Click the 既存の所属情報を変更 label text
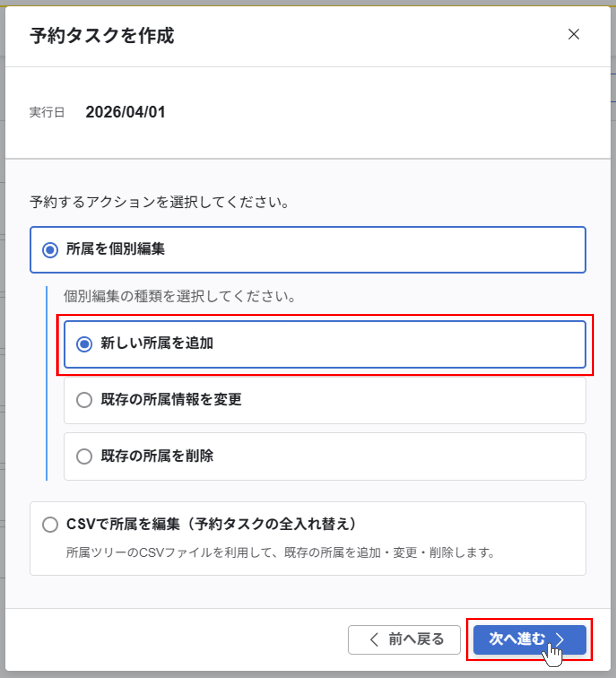 (171, 400)
